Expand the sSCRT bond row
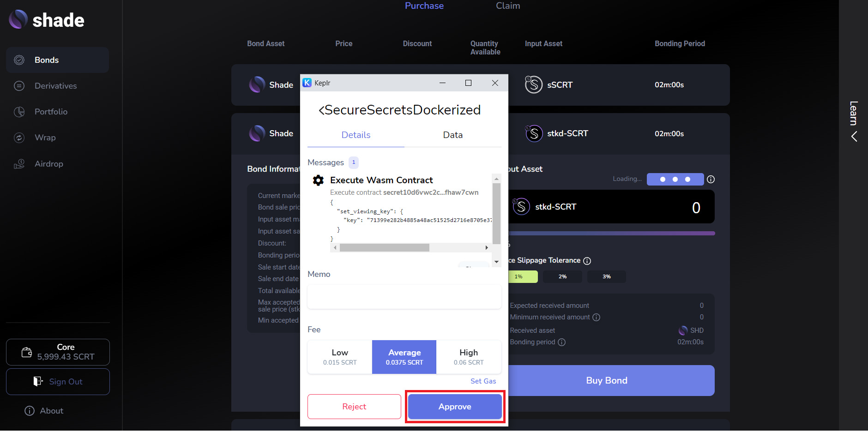Viewport: 868px width, 432px height. click(x=480, y=85)
